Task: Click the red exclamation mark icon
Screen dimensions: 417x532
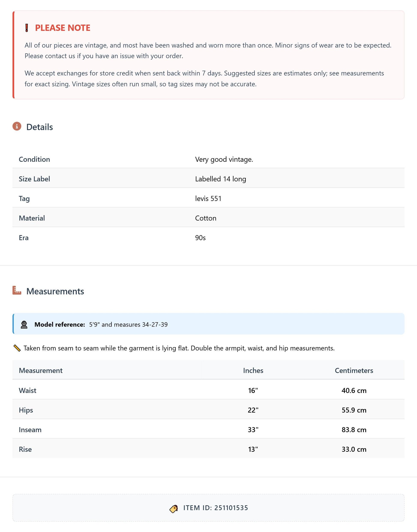Action: (x=27, y=28)
